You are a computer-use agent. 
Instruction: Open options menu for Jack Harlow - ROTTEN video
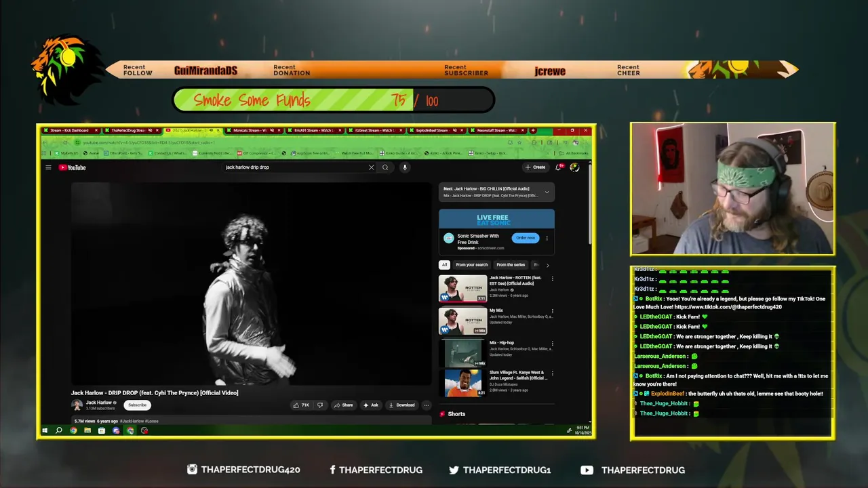[552, 279]
